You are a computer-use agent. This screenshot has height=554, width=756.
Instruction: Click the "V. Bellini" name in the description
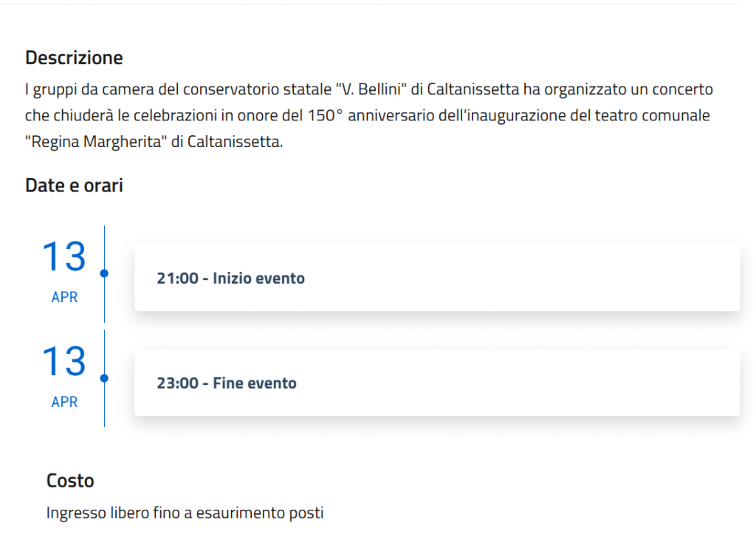(x=373, y=90)
